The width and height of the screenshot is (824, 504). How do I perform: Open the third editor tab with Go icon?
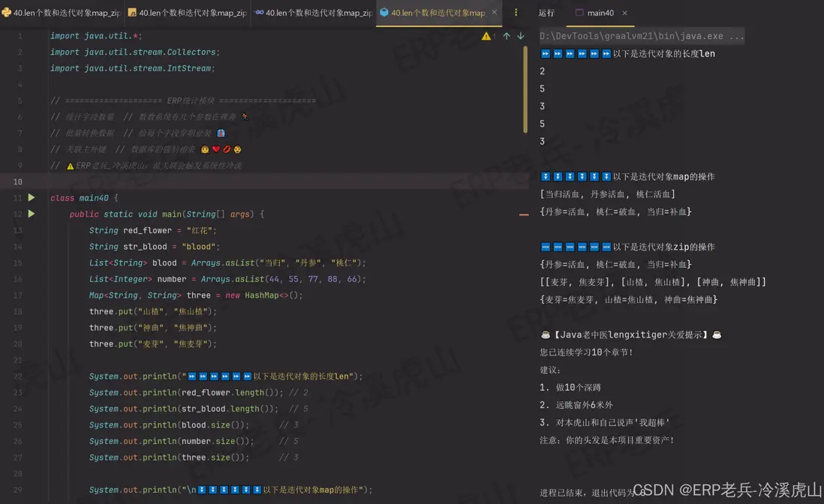(314, 13)
